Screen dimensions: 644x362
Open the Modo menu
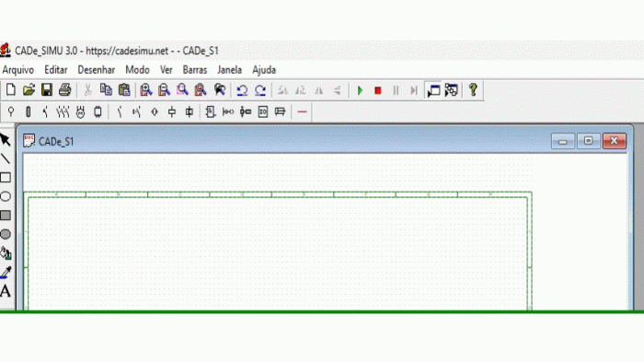pos(137,70)
